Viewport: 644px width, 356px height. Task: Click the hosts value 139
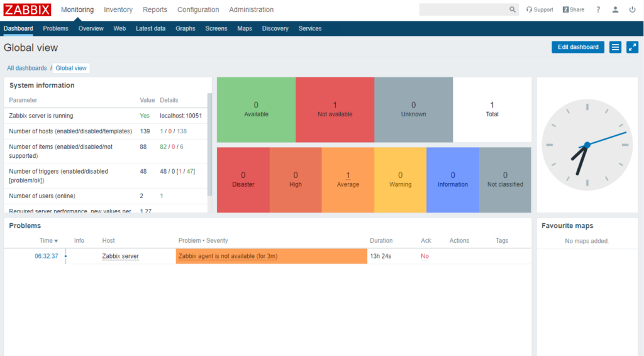pos(145,131)
